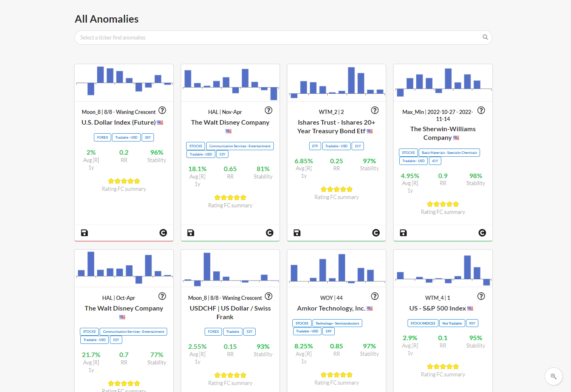The height and width of the screenshot is (392, 571).
Task: Save the U.S. Dollar Index anomaly
Action: (84, 233)
